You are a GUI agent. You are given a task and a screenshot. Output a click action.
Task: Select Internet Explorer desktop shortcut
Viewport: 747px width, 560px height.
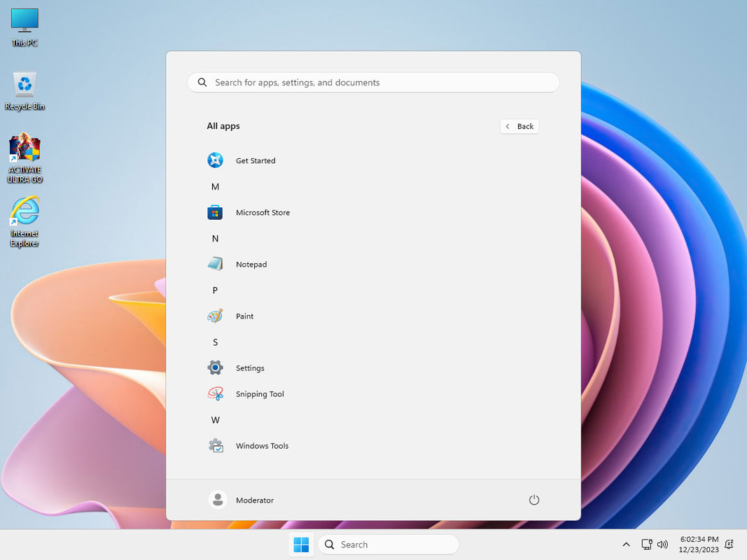(x=25, y=222)
